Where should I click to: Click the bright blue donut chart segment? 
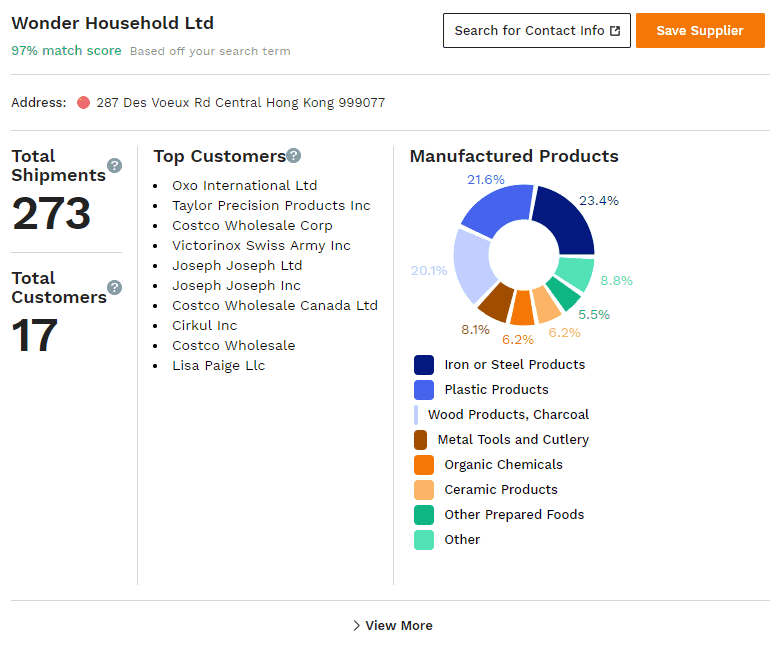coord(500,206)
